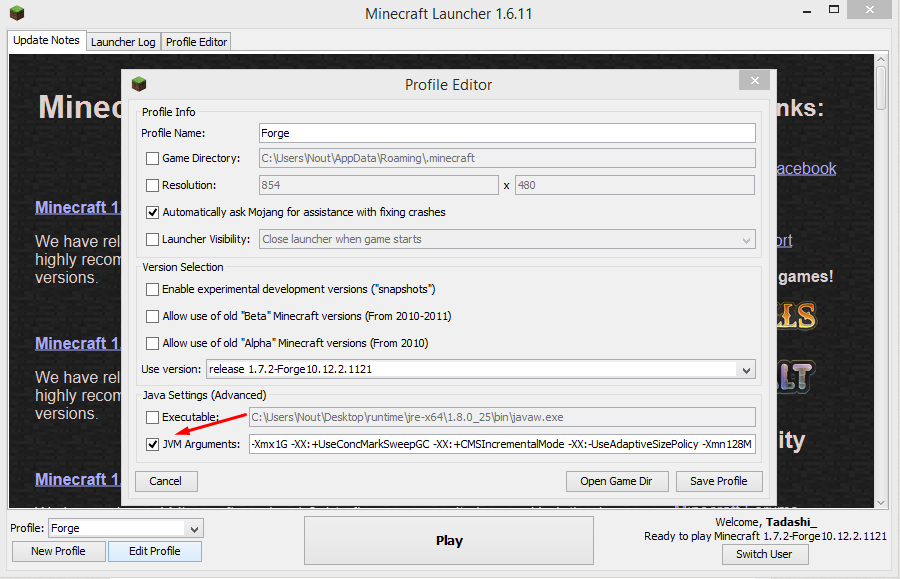Viewport: 900px width, 579px height.
Task: Open the second Minecraft 1 link in update notes
Action: click(77, 343)
